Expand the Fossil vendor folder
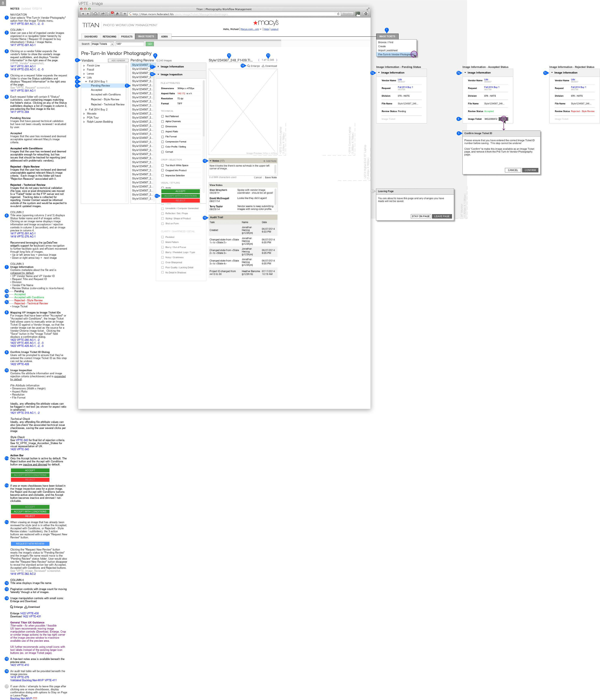Image resolution: width=600 pixels, height=700 pixels. tap(84, 70)
